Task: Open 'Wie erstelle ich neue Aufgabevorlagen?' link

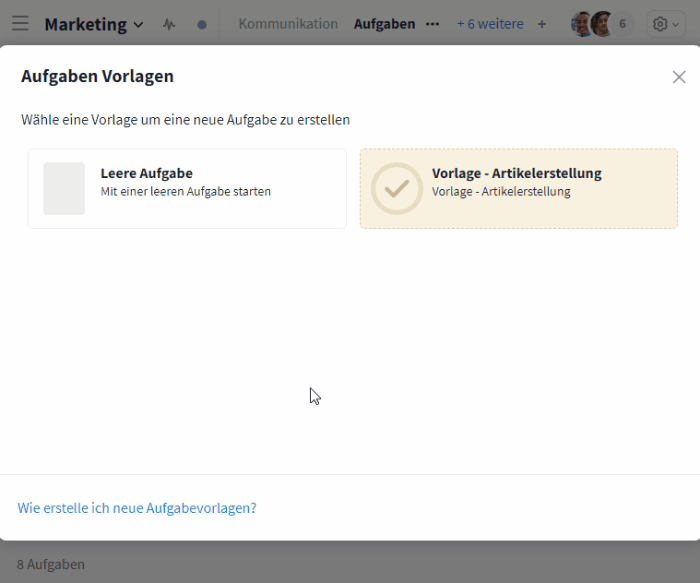Action: pos(137,508)
